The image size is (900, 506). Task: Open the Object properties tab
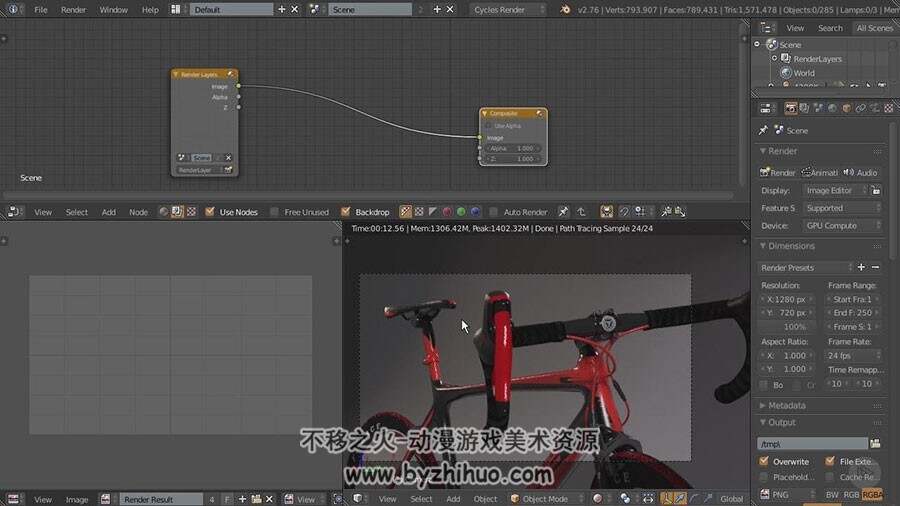click(847, 108)
